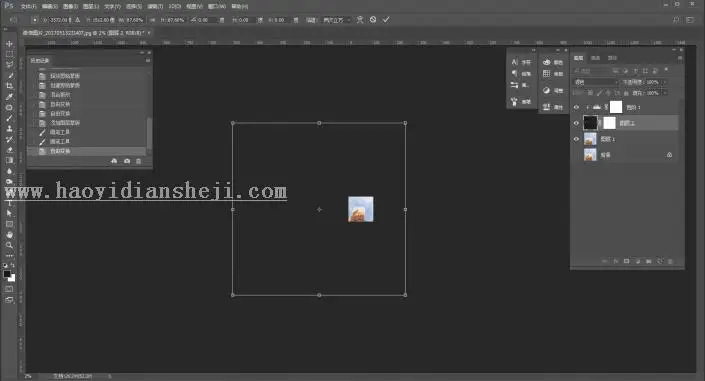705x381 pixels.
Task: Switch to the second Layers panel tab
Action: [x=595, y=58]
